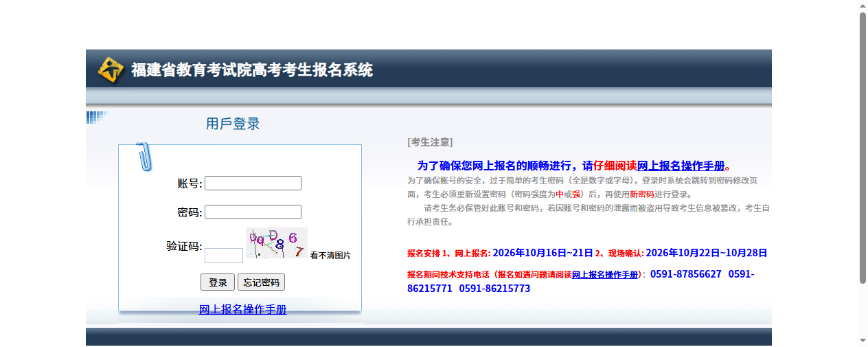Click the scrollbar down arrow
Viewport: 868px width, 347px height.
(863, 341)
